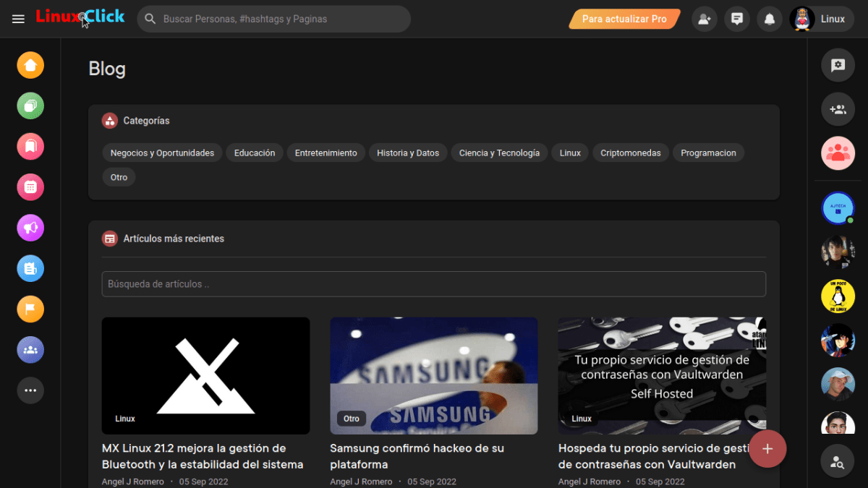Viewport: 868px width, 488px height.
Task: Open the hamburger menu in the header
Action: (x=19, y=19)
